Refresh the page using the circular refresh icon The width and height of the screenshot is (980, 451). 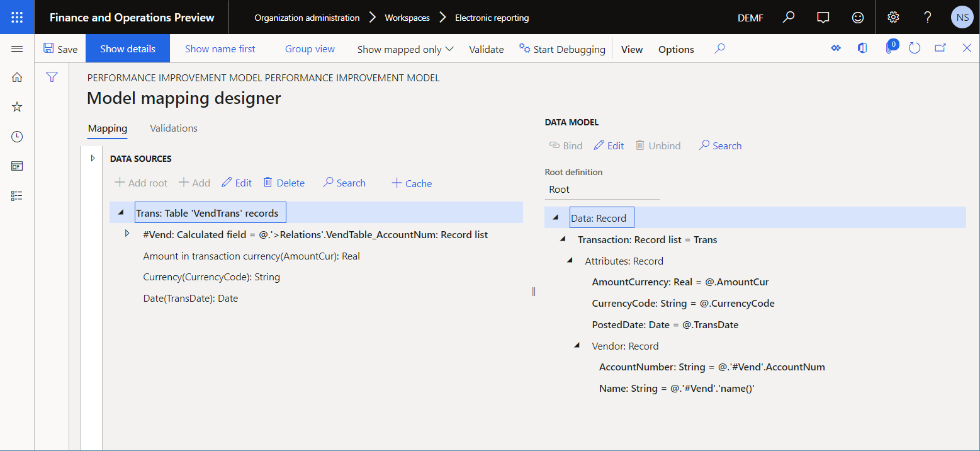(915, 48)
